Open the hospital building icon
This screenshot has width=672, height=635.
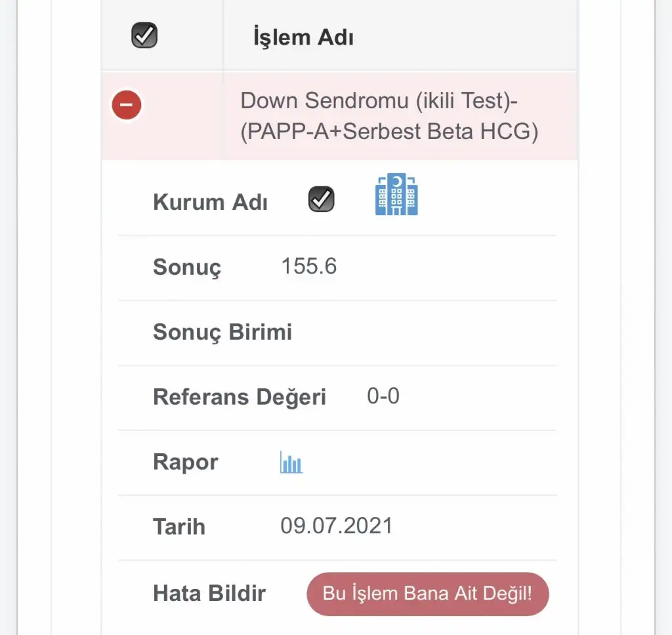tap(396, 195)
